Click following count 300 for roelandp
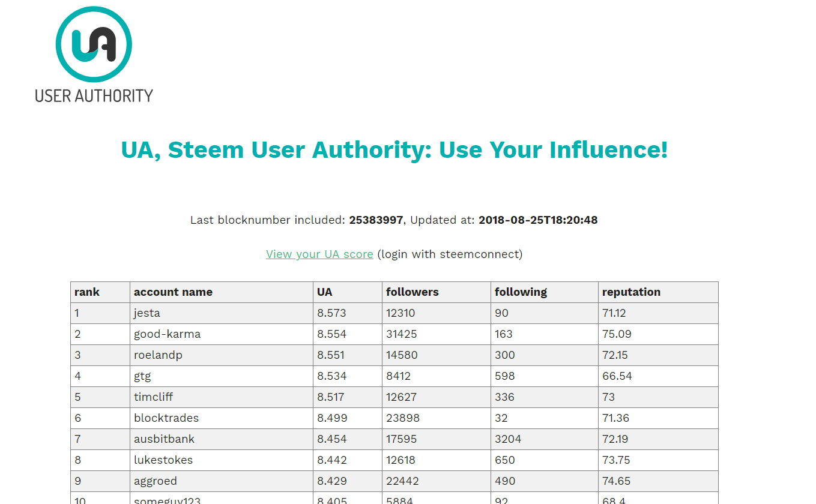 [x=505, y=355]
